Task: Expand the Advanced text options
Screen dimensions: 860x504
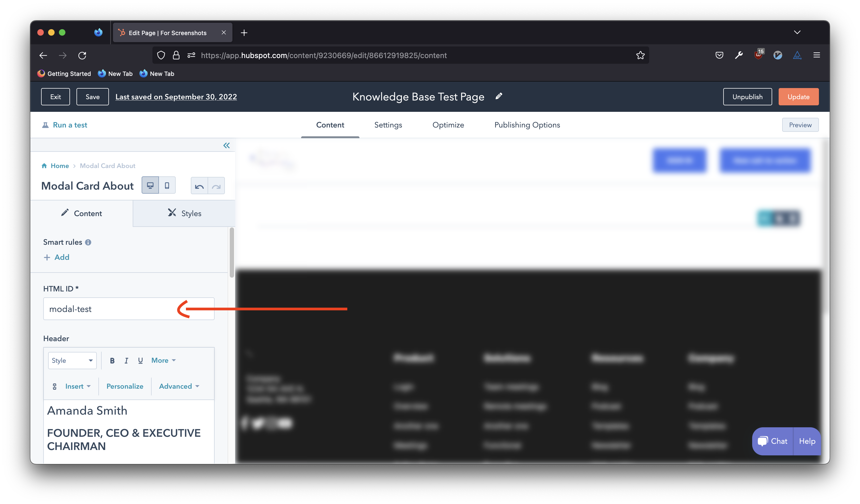Action: coord(179,386)
